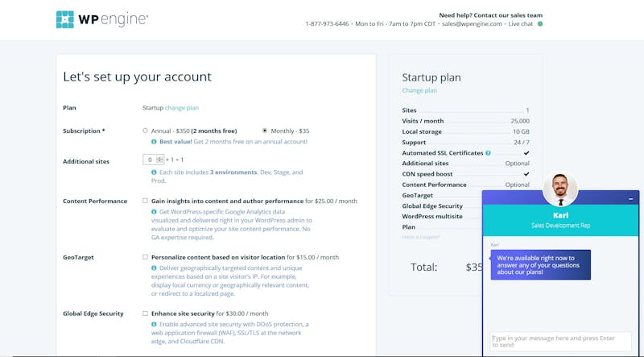
Task: Click the 'Visits / month' summary row label
Action: pos(423,121)
